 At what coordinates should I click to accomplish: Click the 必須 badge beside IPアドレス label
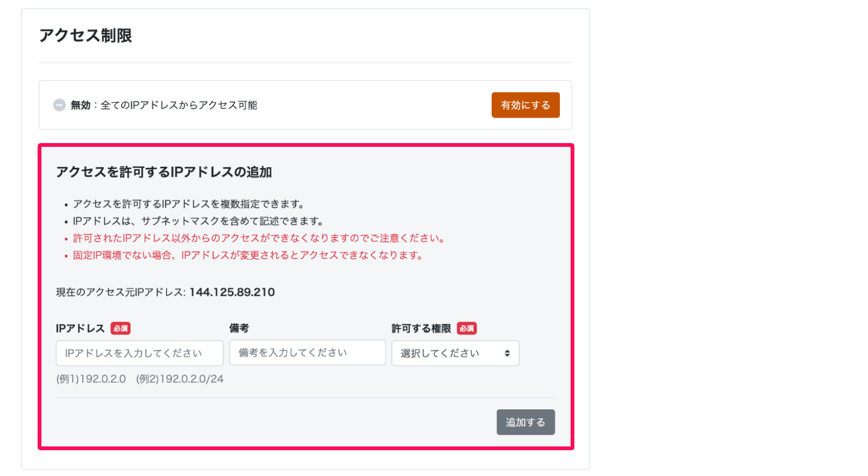(x=120, y=328)
